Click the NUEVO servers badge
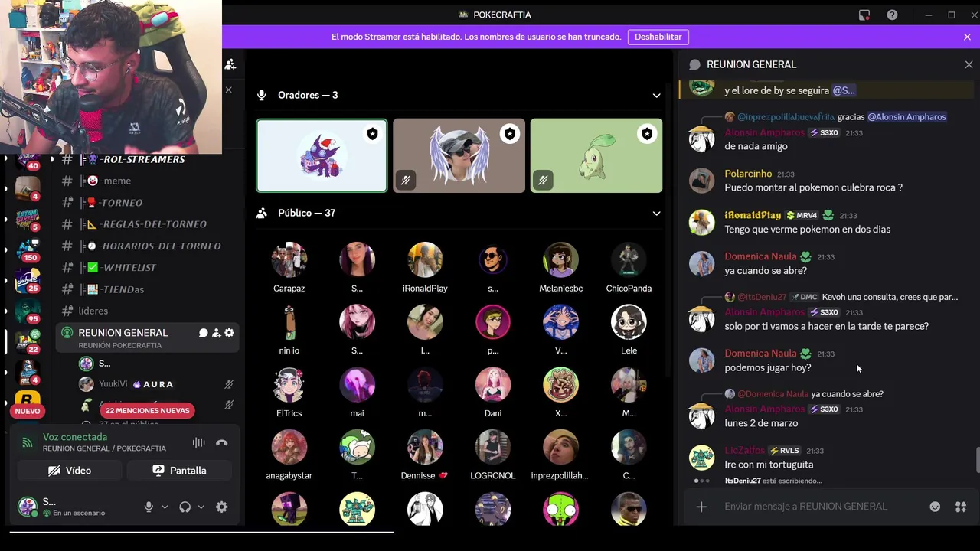 [x=28, y=411]
